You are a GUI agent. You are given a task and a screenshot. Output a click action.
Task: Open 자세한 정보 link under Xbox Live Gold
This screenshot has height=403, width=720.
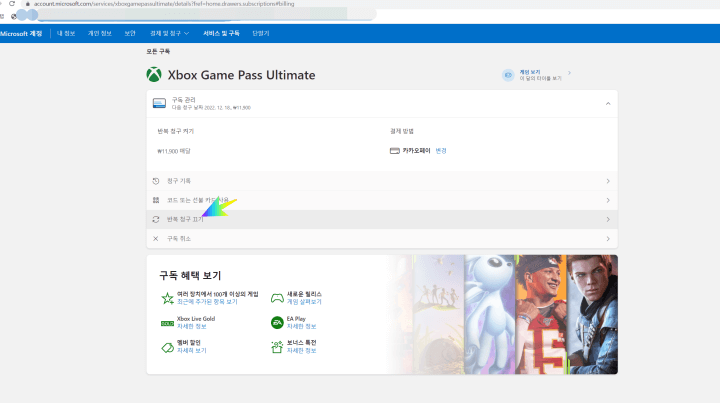[191, 326]
